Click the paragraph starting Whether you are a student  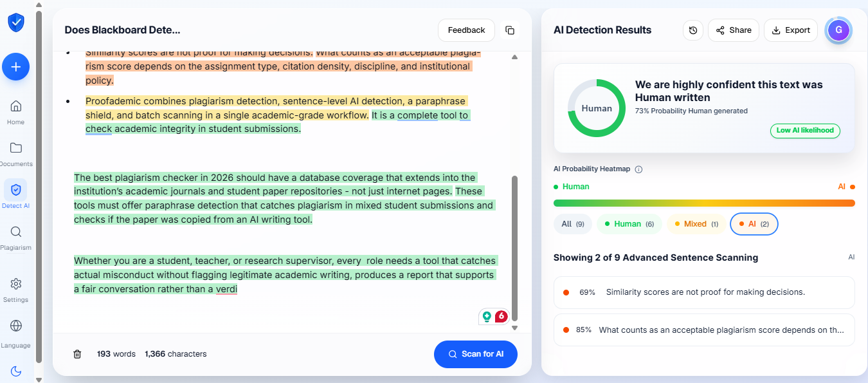285,275
